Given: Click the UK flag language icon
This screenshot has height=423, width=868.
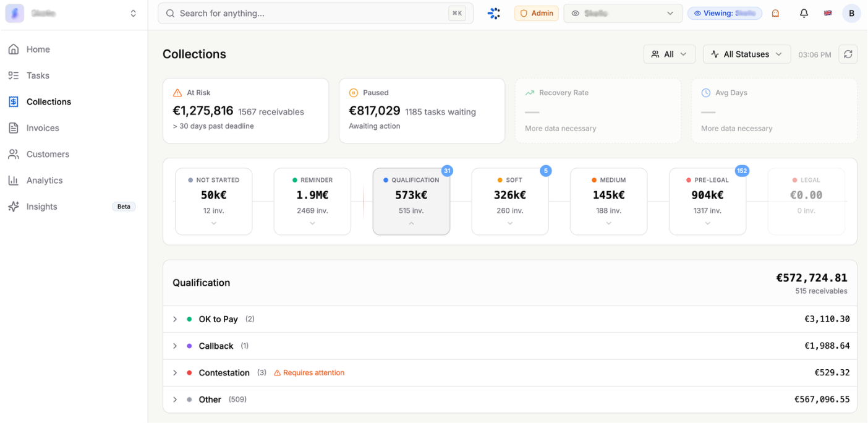Looking at the screenshot, I should pyautogui.click(x=828, y=13).
